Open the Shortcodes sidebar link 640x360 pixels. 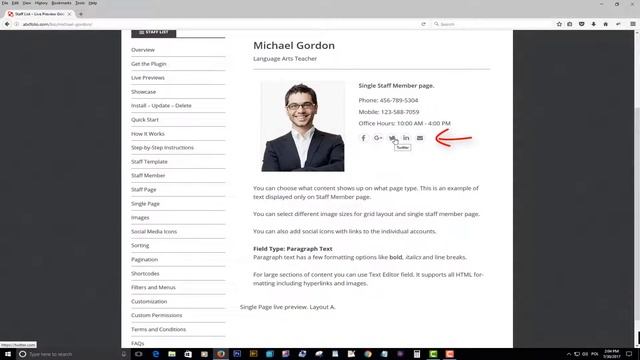pos(145,273)
